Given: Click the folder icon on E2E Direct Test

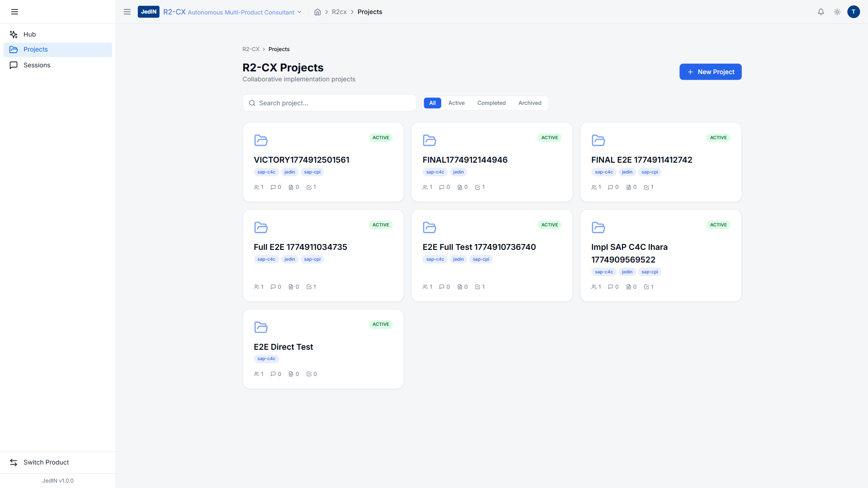Looking at the screenshot, I should (261, 327).
